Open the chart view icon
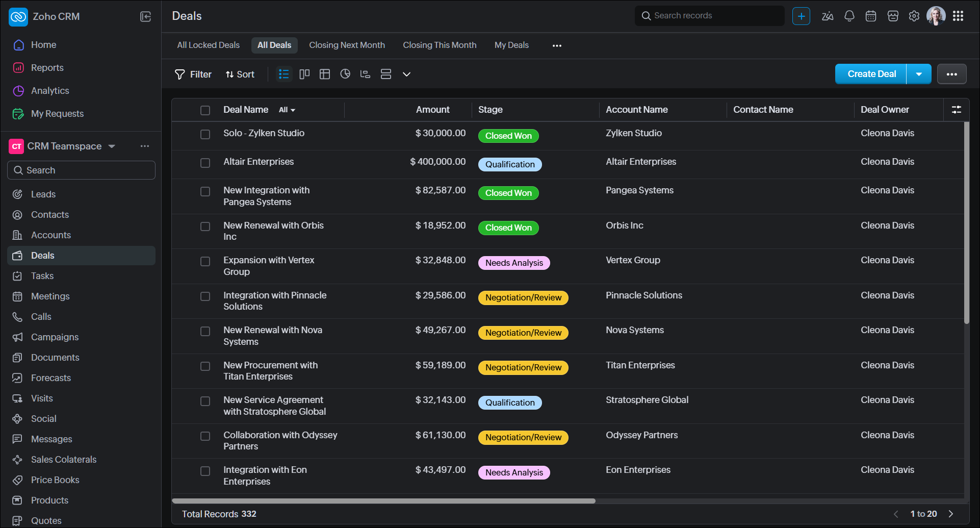Screen dimensions: 980x528 click(x=345, y=74)
